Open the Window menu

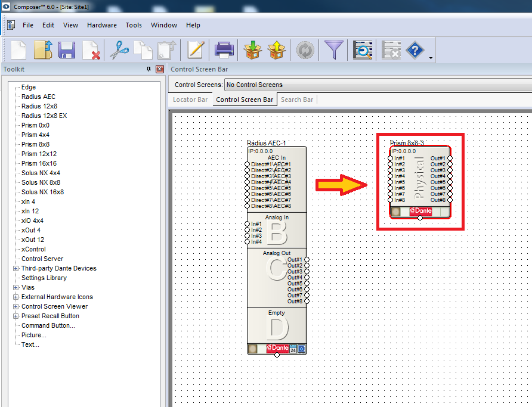pyautogui.click(x=164, y=25)
